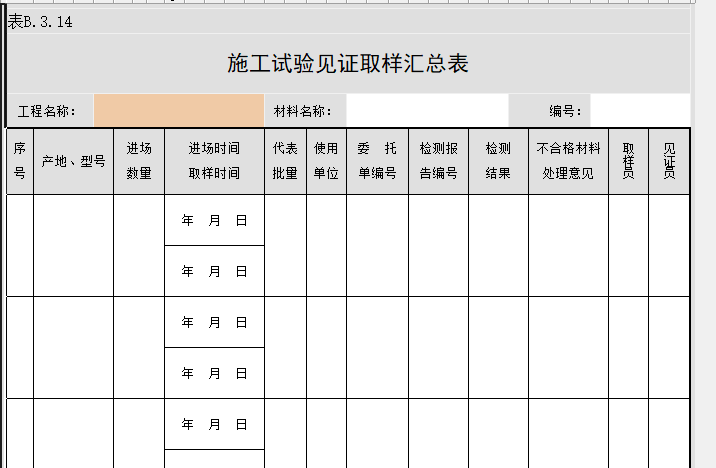Click the 工程名称 label
This screenshot has width=716, height=468.
(x=47, y=111)
